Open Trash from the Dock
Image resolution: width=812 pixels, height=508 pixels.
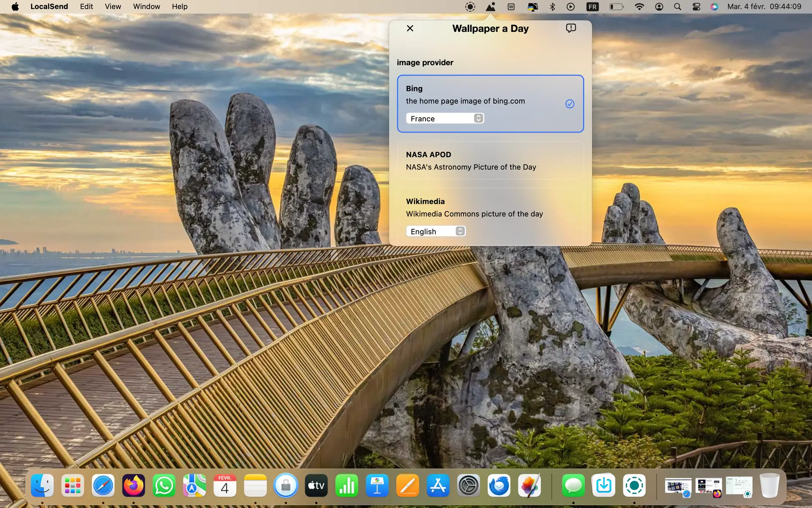coord(769,485)
